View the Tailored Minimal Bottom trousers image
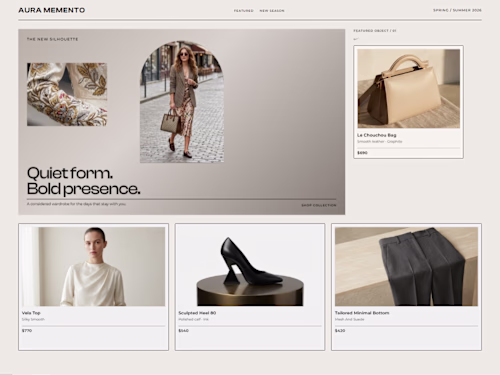Viewport: 500px width, 375px height. 406,267
